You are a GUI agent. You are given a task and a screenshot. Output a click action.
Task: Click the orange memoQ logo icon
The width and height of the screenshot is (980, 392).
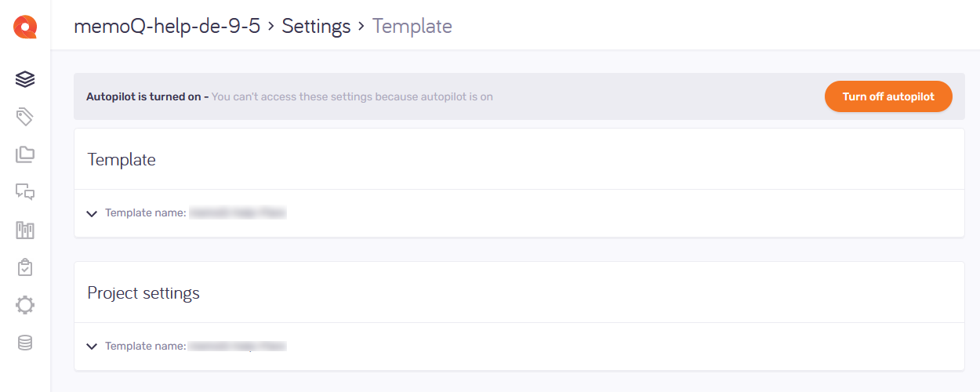25,27
